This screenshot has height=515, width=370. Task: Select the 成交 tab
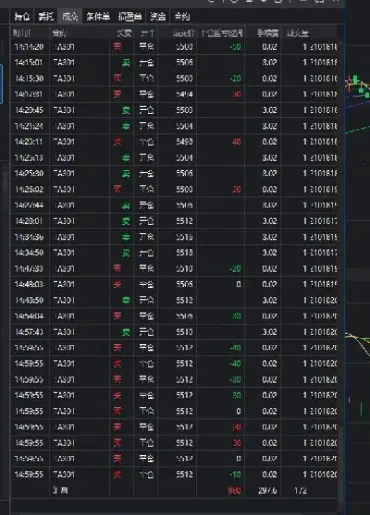pyautogui.click(x=70, y=16)
